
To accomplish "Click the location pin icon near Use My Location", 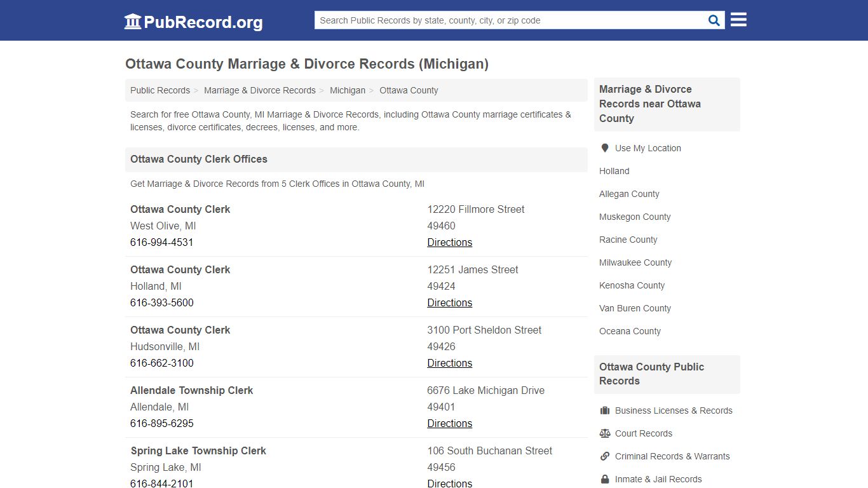I will pos(605,148).
